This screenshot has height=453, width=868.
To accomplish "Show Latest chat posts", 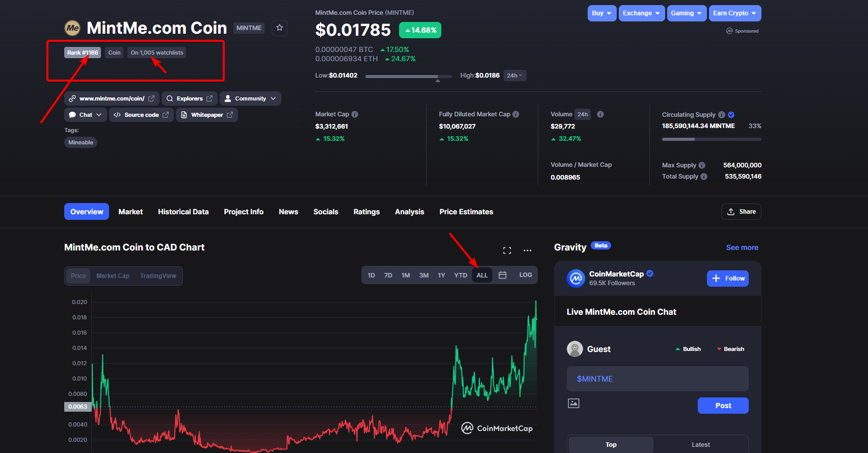I will pyautogui.click(x=701, y=445).
